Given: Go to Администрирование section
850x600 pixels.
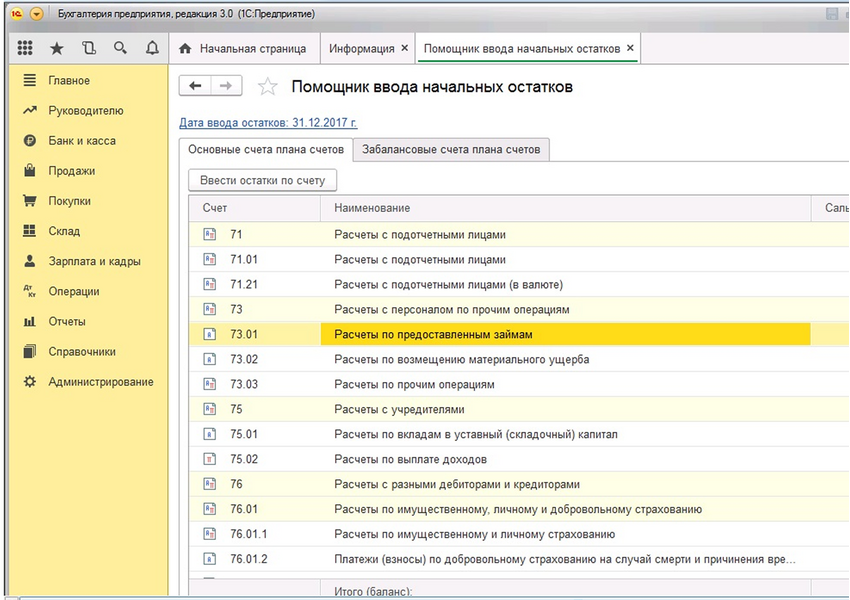Looking at the screenshot, I should (100, 382).
